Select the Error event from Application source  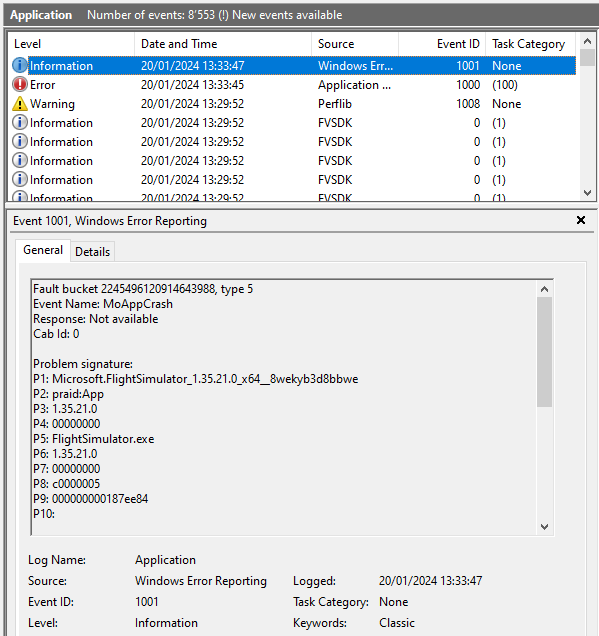(x=294, y=85)
